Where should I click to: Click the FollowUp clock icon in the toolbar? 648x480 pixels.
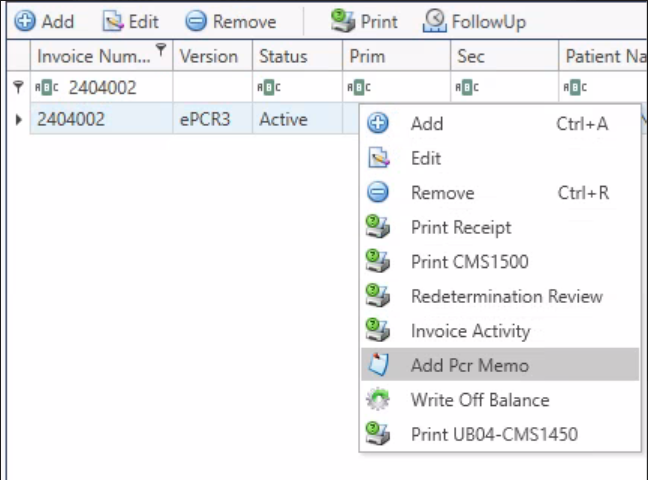[435, 21]
